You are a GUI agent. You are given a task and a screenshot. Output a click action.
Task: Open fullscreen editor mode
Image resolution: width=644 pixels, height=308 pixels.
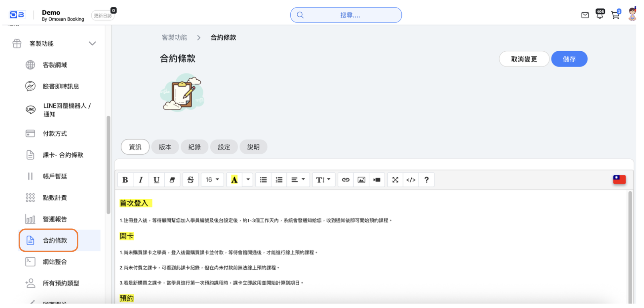click(x=395, y=180)
